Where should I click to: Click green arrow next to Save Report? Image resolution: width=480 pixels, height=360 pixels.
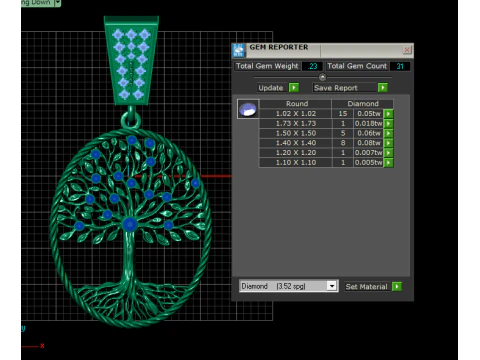[x=383, y=88]
